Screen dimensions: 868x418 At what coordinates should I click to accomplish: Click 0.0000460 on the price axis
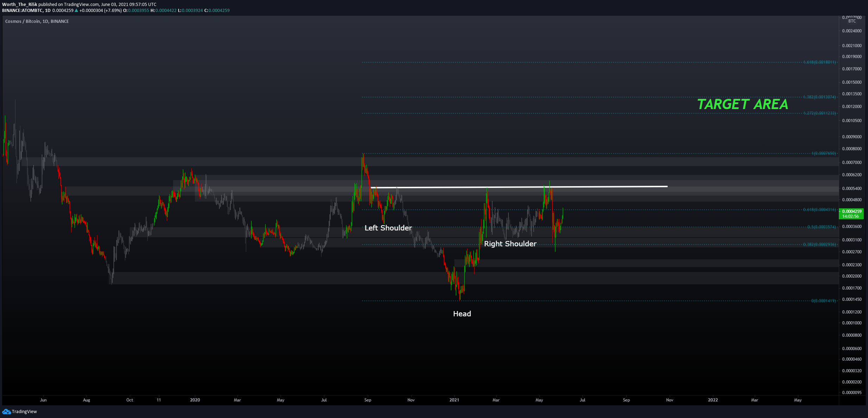coord(852,359)
